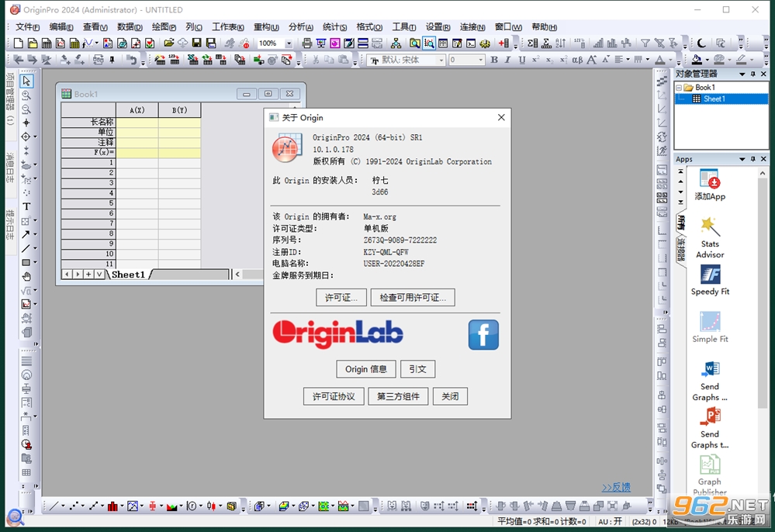Open the zoom 100% dropdown

tap(289, 43)
